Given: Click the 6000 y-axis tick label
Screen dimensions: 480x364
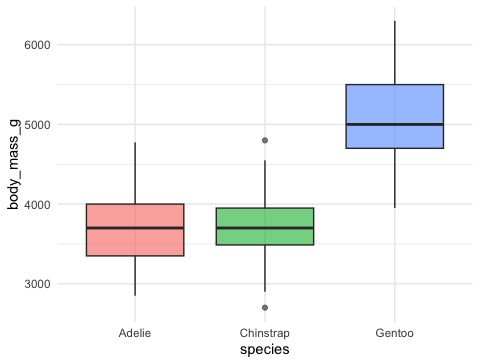Looking at the screenshot, I should coord(37,45).
